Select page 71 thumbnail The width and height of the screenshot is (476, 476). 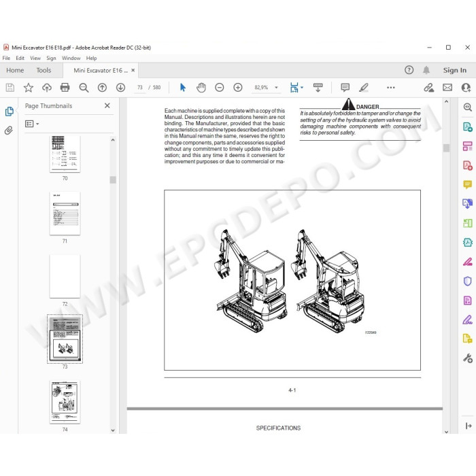click(65, 214)
